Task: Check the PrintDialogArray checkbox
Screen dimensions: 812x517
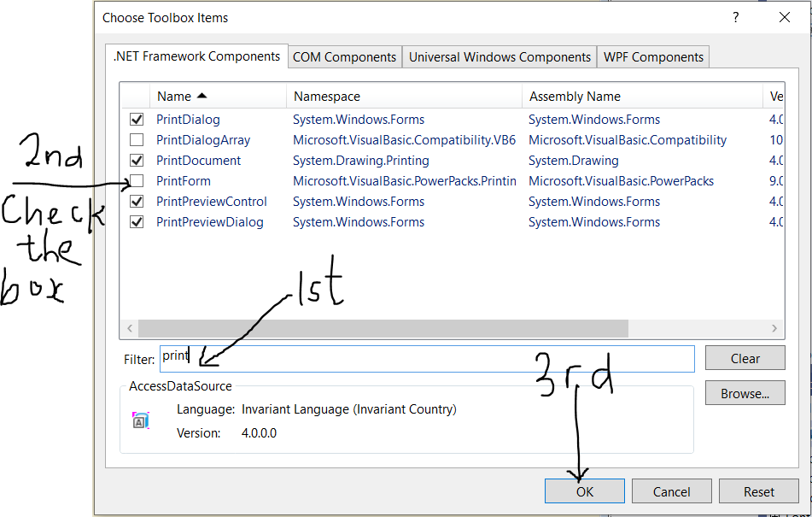Action: 137,140
